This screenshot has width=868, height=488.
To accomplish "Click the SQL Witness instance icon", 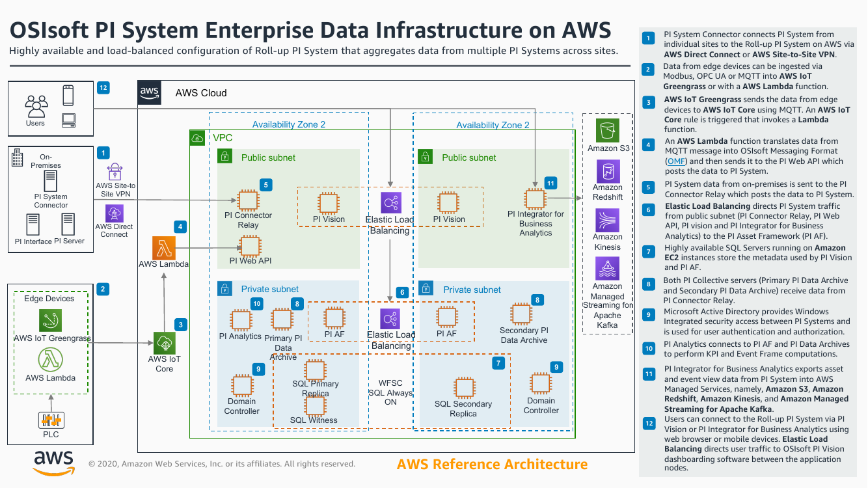I will [316, 406].
